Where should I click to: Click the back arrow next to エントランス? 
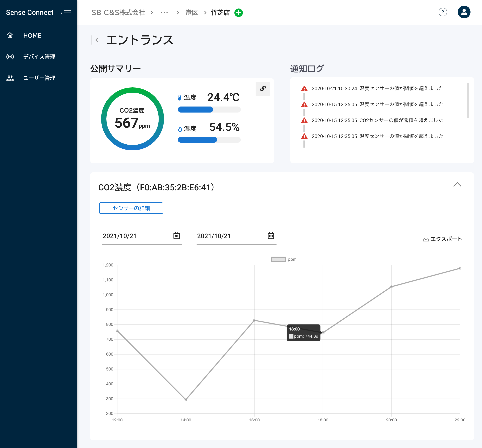pos(97,40)
